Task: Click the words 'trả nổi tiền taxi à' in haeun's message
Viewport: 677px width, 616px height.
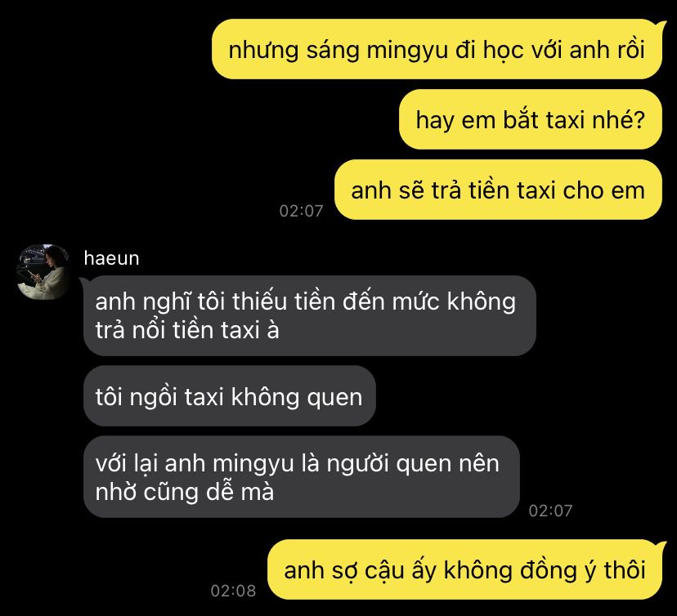Action: (x=187, y=330)
